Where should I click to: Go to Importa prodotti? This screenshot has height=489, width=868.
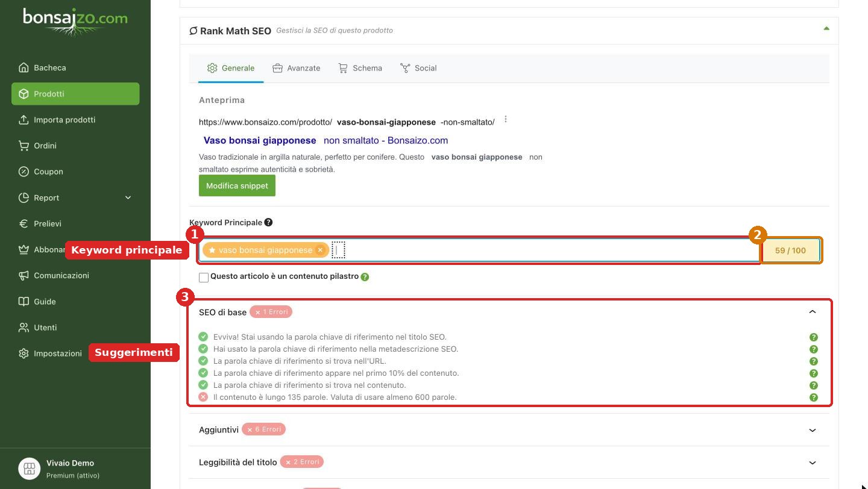click(75, 119)
